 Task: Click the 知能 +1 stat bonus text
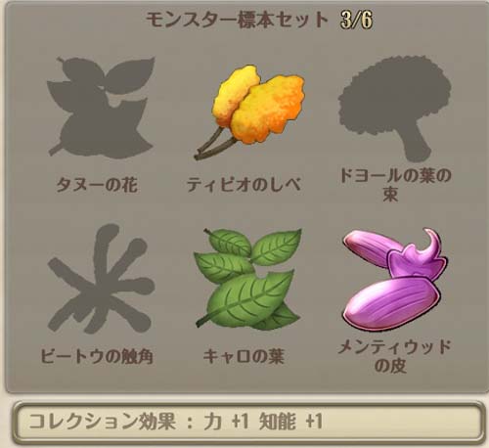coord(290,422)
